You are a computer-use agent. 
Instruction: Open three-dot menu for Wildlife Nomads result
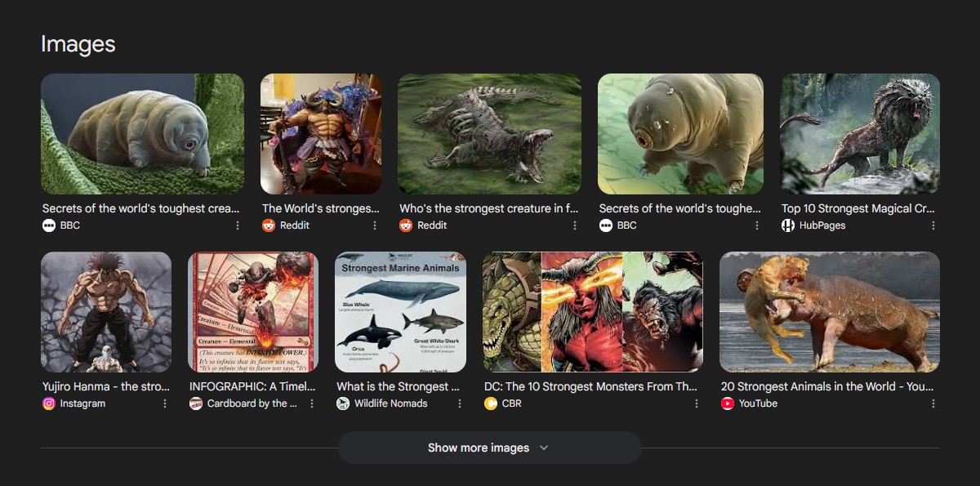pos(460,404)
